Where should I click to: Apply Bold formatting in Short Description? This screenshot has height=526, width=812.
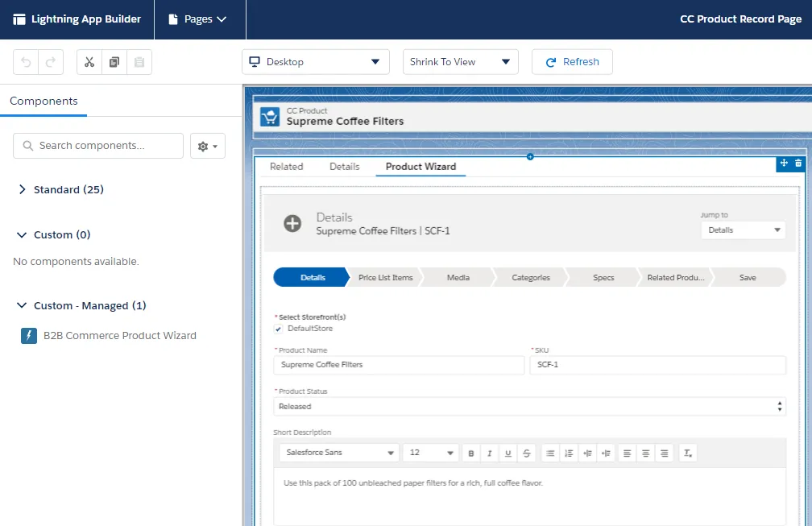point(471,453)
